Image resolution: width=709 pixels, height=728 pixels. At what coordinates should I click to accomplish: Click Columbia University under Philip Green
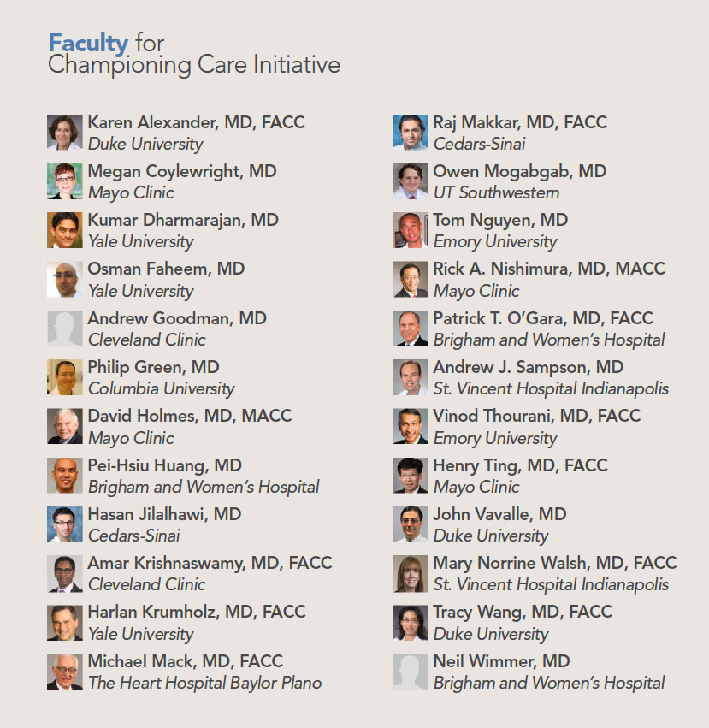(x=161, y=388)
